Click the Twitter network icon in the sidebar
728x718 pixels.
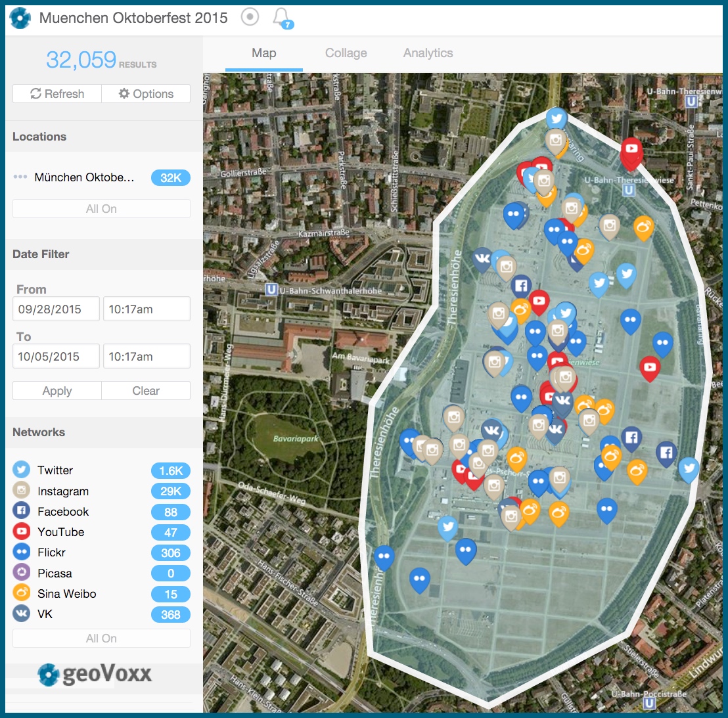(x=22, y=470)
